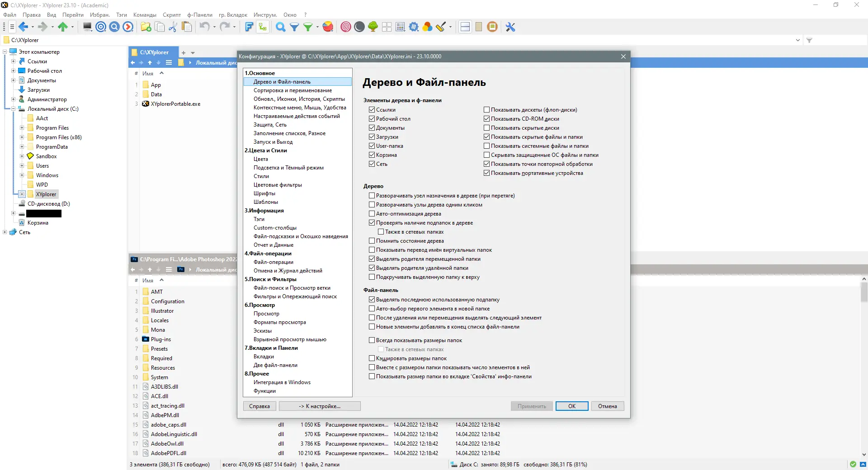Close the Конфигурация dialog
This screenshot has height=470, width=868.
[x=623, y=56]
